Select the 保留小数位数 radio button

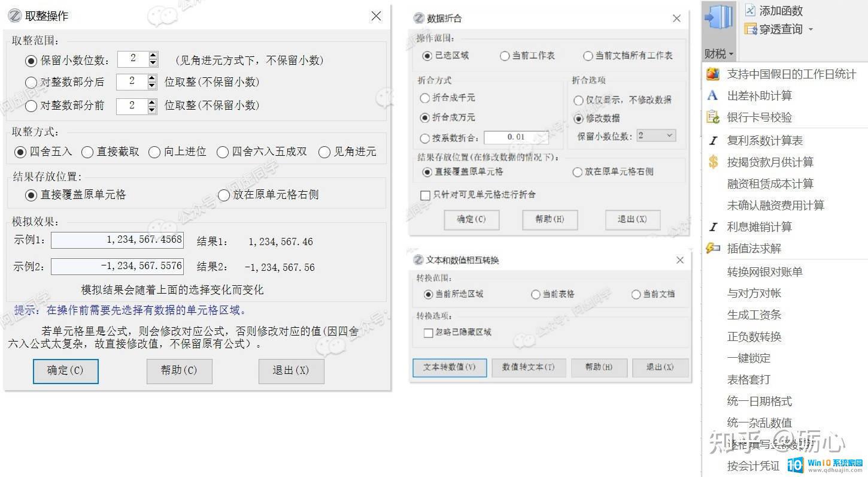[x=31, y=60]
